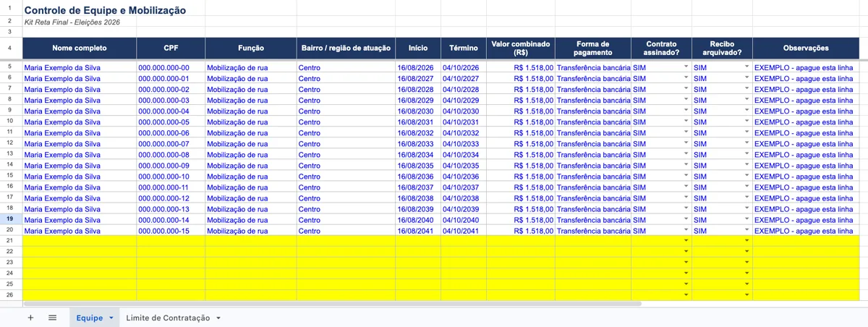The width and height of the screenshot is (868, 327).
Task: Select end date cell 04/10/2034
Action: point(464,155)
